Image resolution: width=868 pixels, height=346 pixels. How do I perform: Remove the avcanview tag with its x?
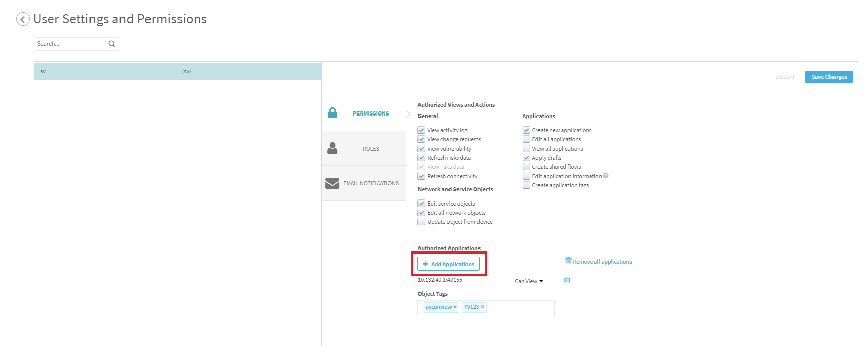coord(455,307)
